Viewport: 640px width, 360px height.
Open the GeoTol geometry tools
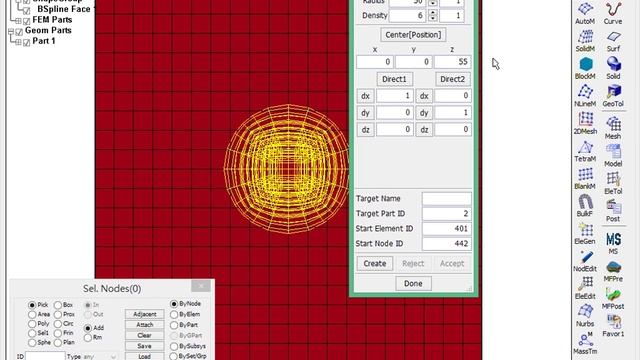pos(613,96)
